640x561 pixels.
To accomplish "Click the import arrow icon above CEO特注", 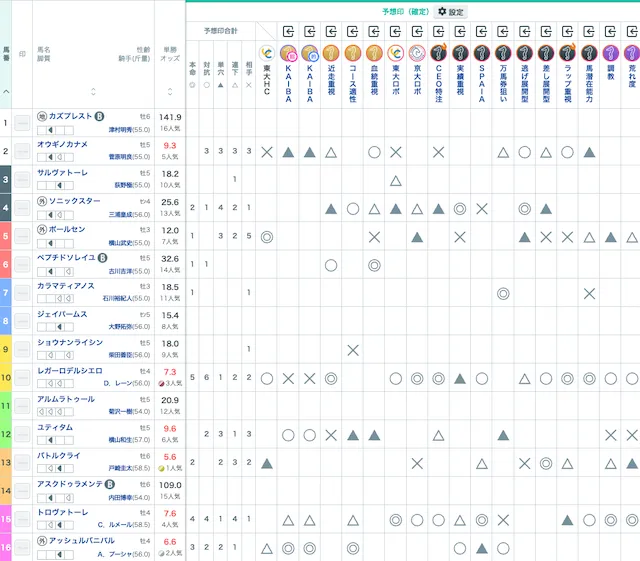I will 438,31.
